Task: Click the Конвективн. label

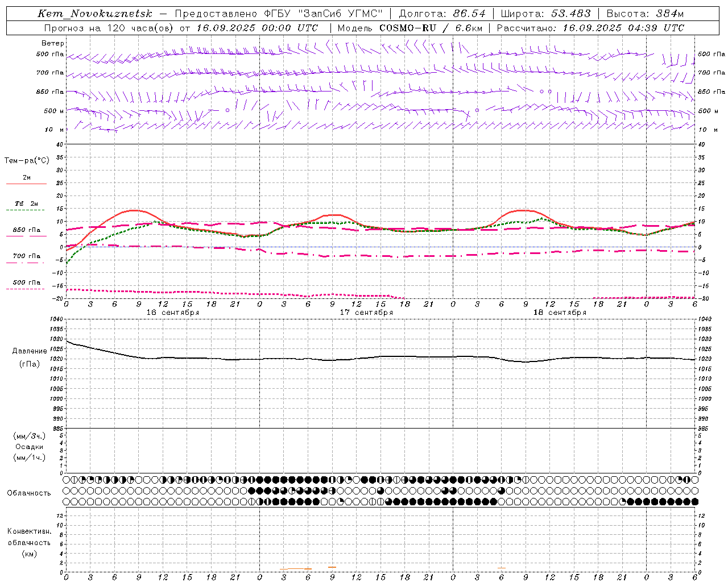Action: [x=29, y=531]
